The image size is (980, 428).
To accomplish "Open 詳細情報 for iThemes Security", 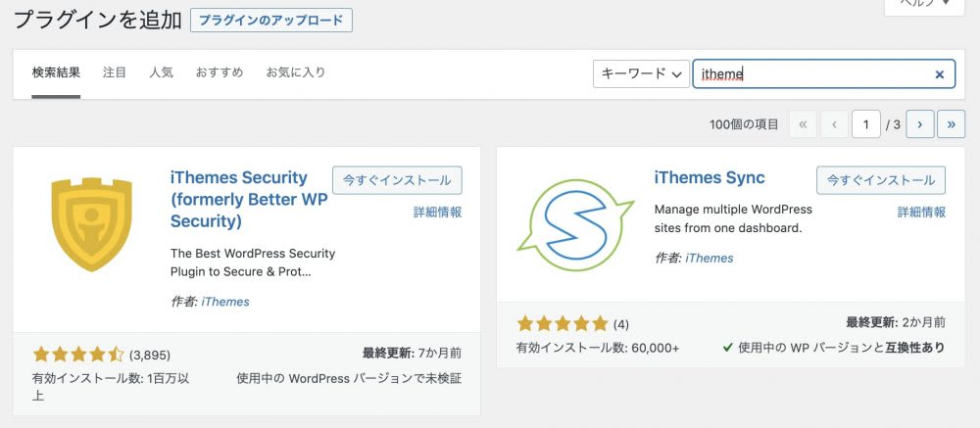I will point(437,212).
